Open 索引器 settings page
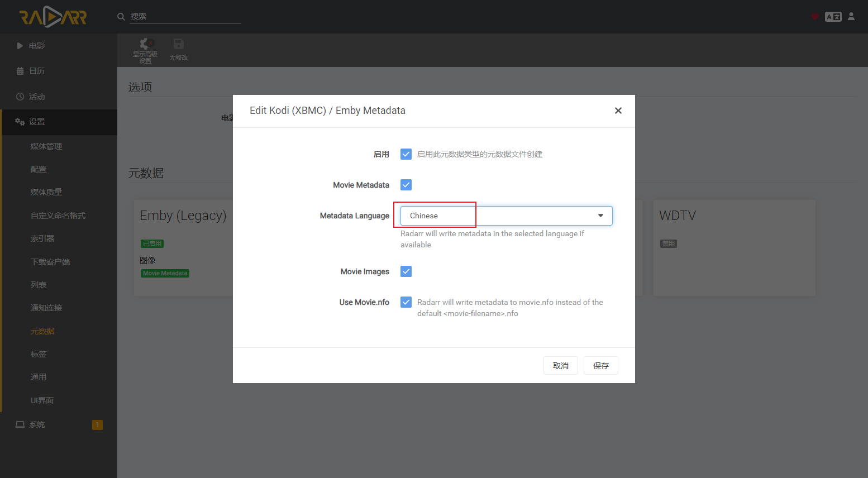This screenshot has height=478, width=868. click(42, 238)
